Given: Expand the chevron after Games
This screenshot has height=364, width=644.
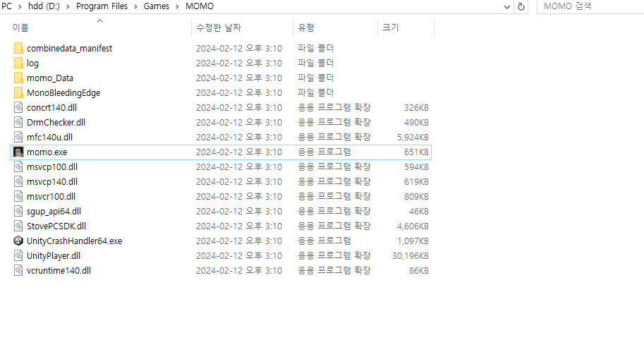Looking at the screenshot, I should point(178,6).
